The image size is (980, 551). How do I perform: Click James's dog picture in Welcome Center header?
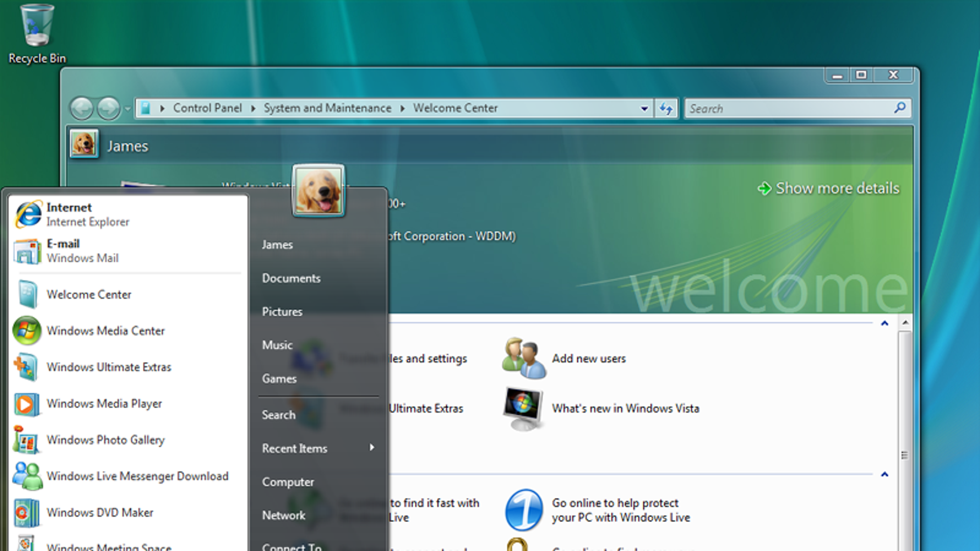[84, 144]
